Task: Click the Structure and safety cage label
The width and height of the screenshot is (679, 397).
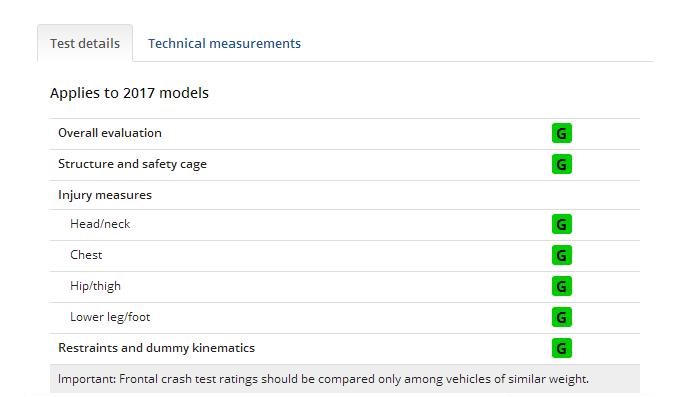Action: (132, 164)
